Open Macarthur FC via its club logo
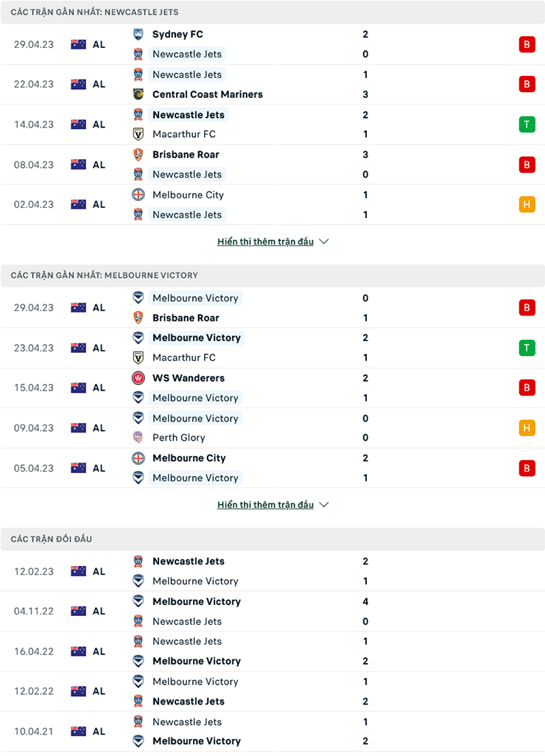This screenshot has height=756, width=545. [x=140, y=134]
